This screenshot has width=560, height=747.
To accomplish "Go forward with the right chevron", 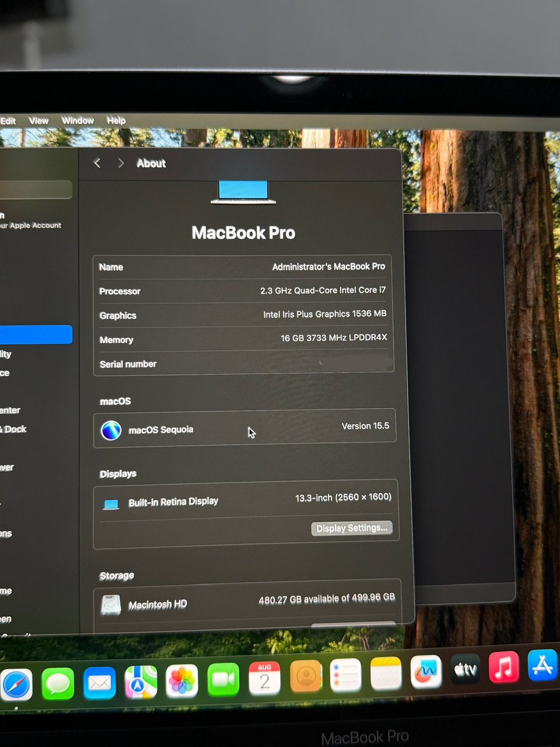I will 121,163.
